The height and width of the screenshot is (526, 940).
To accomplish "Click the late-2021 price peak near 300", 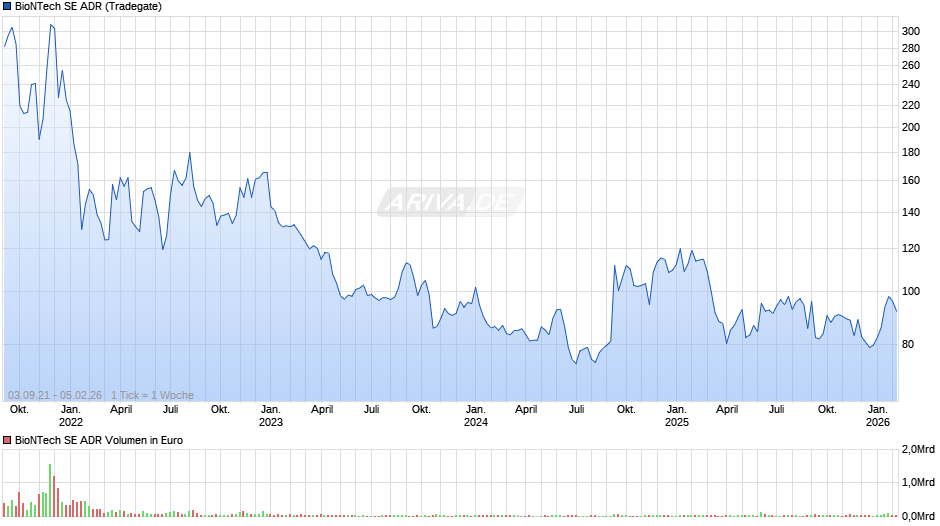I will point(51,25).
